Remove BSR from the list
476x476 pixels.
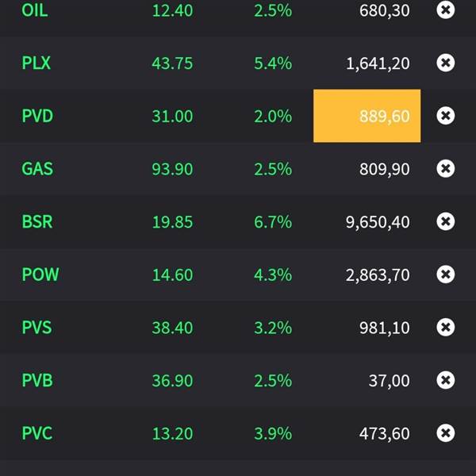point(446,222)
